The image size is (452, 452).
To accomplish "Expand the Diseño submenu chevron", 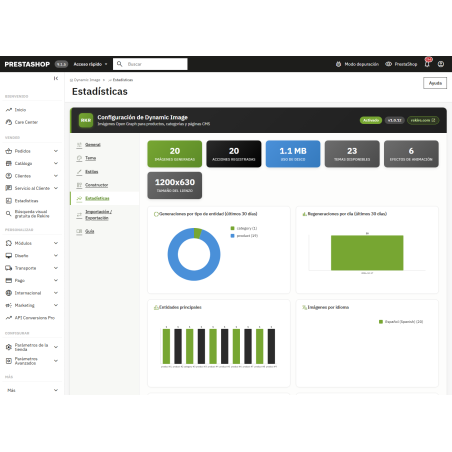I will pyautogui.click(x=56, y=256).
